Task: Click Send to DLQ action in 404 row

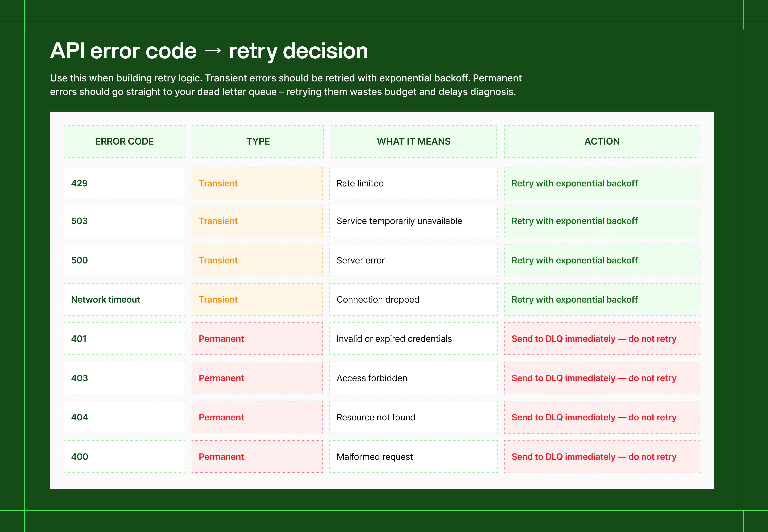Action: (x=602, y=417)
